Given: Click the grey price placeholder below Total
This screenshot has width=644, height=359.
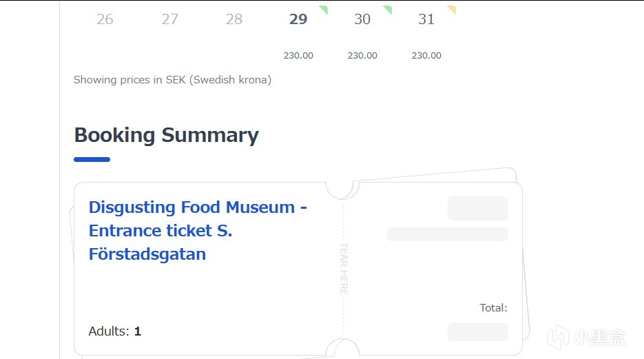Looking at the screenshot, I should (477, 332).
